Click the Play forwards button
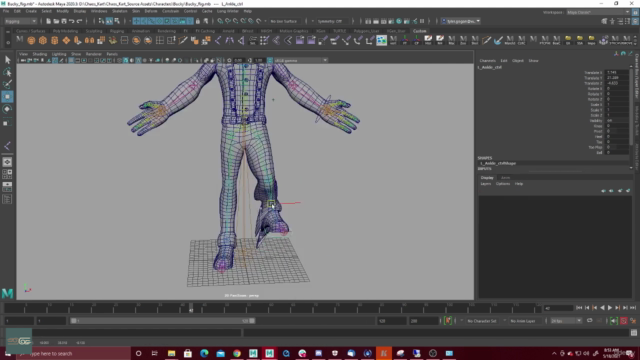 tap(610, 308)
